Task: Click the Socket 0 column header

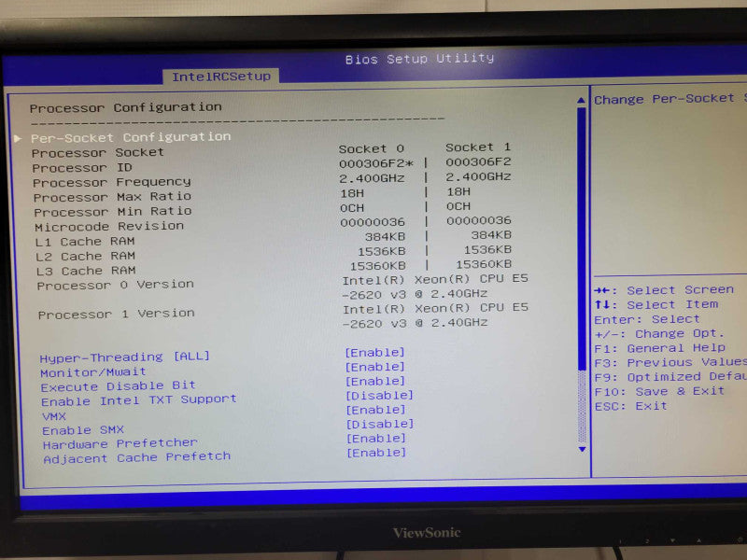Action: coord(371,148)
